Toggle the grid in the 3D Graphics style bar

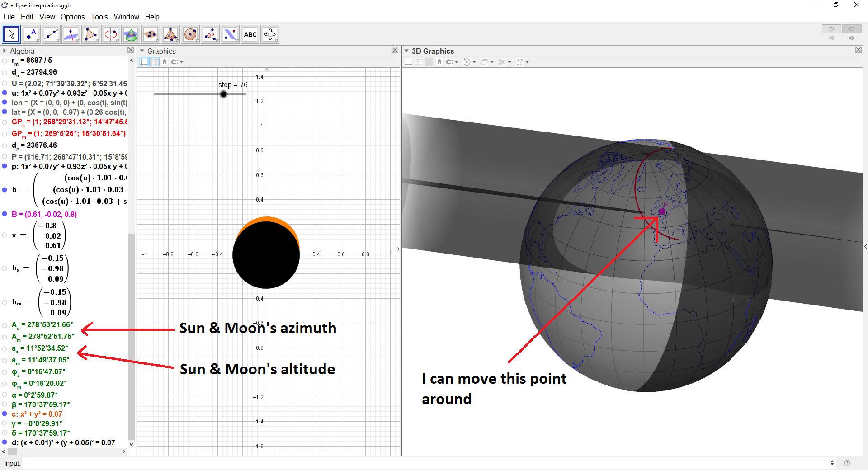click(x=419, y=62)
